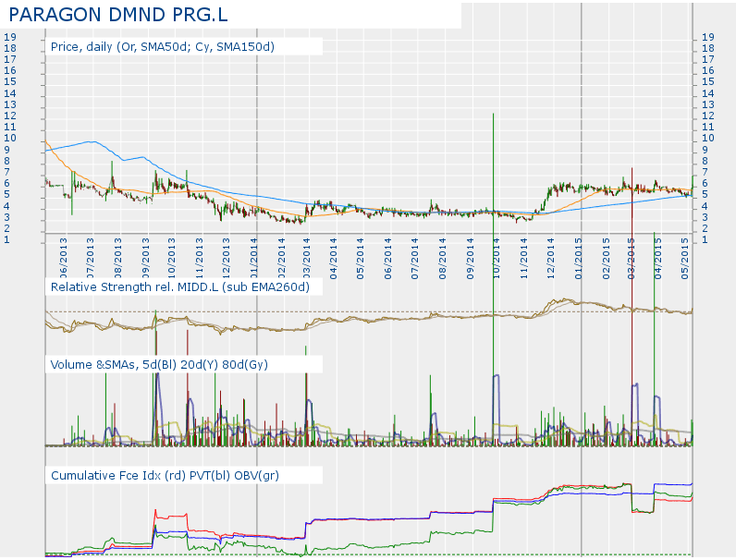The image size is (736, 560).
Task: Select the Volume & SMAs panel label
Action: tap(159, 365)
